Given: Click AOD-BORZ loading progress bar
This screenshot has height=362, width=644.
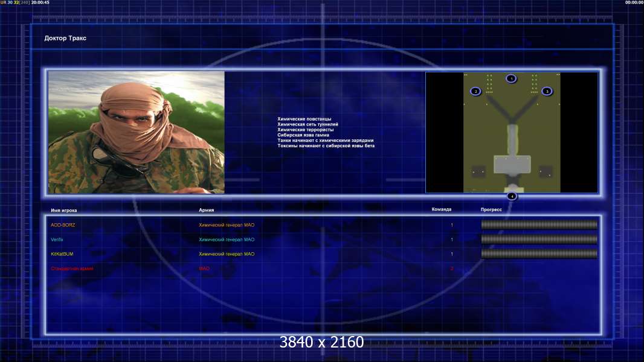Looking at the screenshot, I should (539, 224).
